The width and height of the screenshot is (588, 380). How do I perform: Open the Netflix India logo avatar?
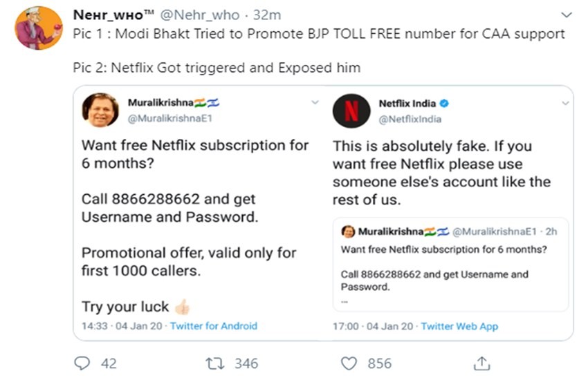click(x=351, y=110)
